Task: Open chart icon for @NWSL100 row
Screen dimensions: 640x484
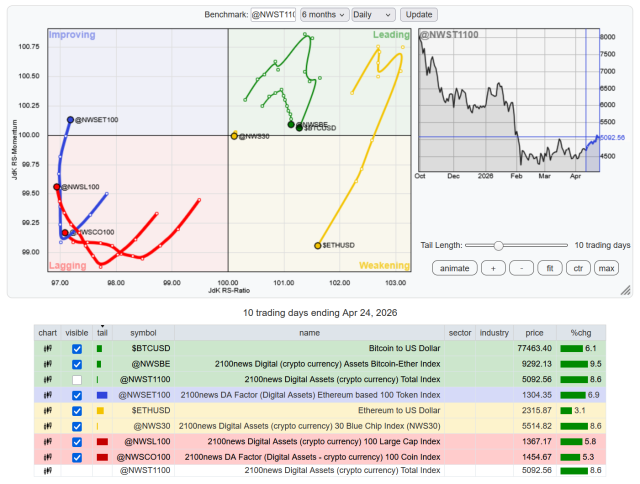Action: (x=46, y=441)
